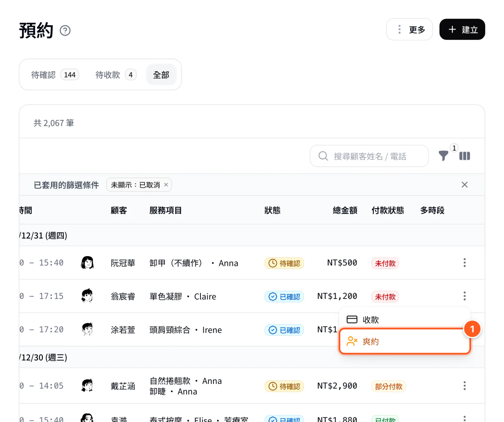Open row actions menu for 翁宸睿
The height and width of the screenshot is (422, 504).
[464, 296]
